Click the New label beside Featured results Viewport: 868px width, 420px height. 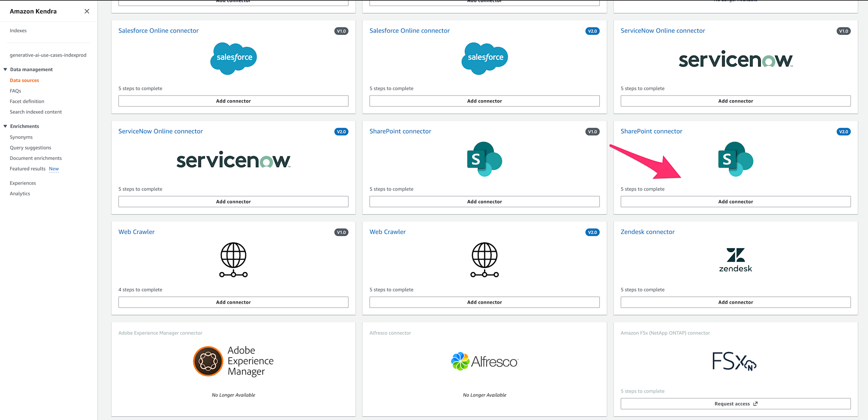pyautogui.click(x=54, y=169)
